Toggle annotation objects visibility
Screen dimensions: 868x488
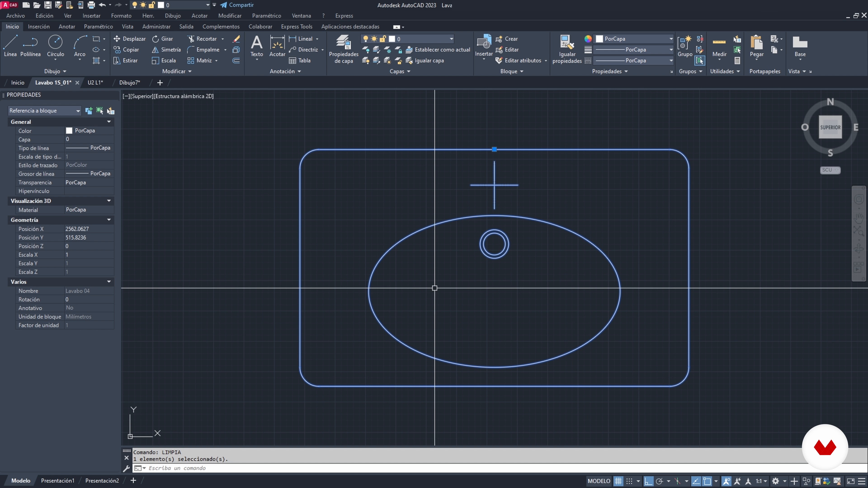point(726,481)
